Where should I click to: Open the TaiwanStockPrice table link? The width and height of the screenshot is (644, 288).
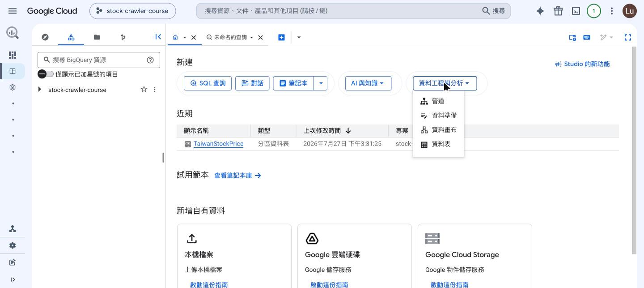[x=218, y=144]
